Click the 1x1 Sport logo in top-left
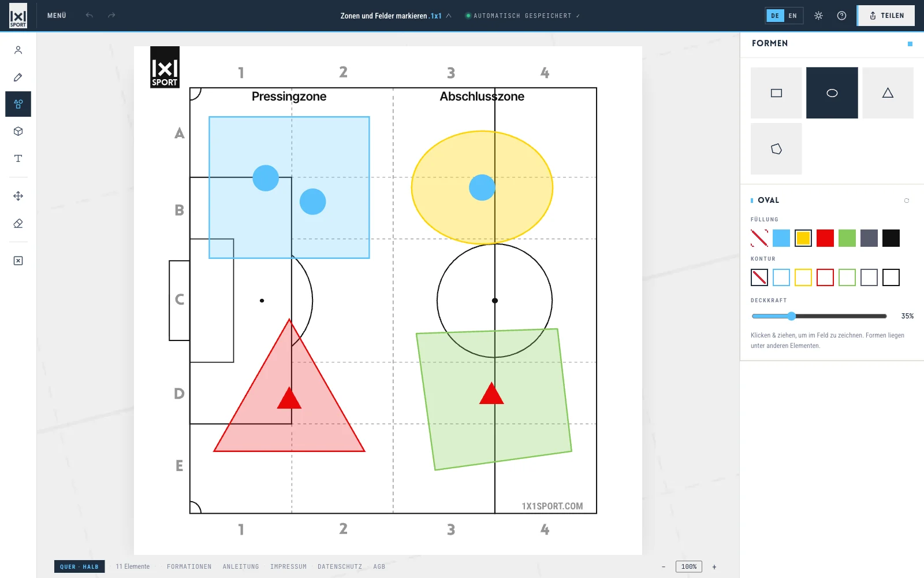 coord(18,16)
